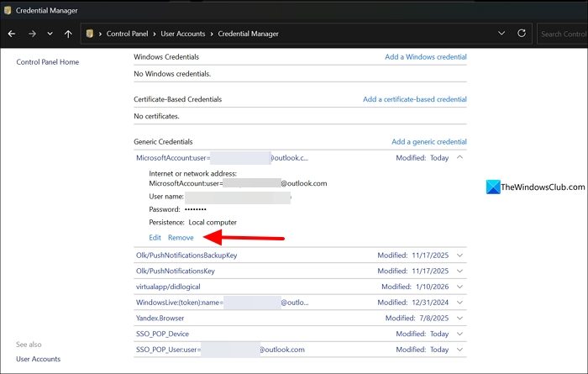The image size is (588, 374).
Task: Select Yandex.Browser credential name
Action: (160, 318)
